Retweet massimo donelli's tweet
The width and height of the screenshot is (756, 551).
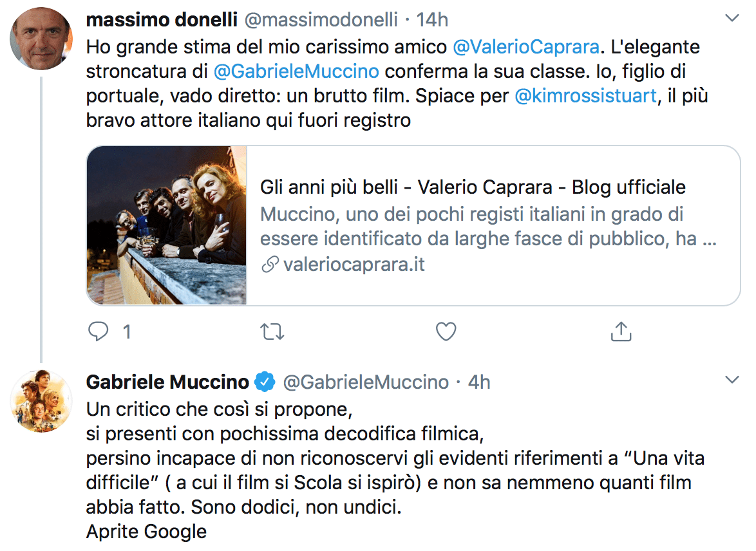[272, 332]
